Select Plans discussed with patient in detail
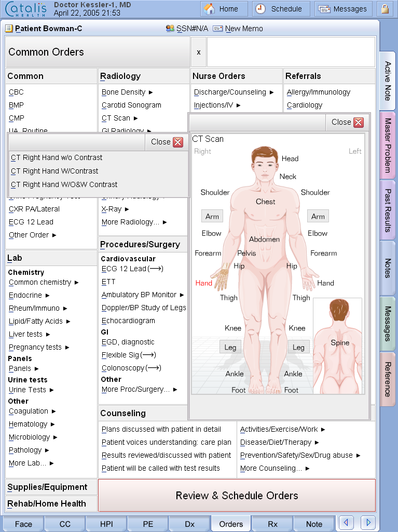398x532 pixels. point(161,429)
